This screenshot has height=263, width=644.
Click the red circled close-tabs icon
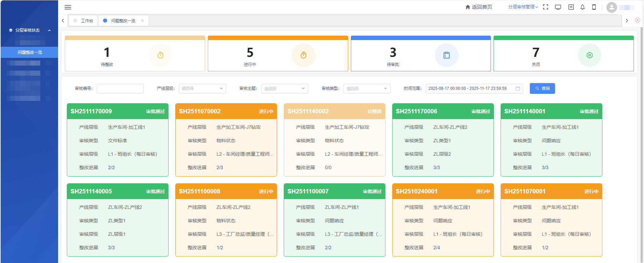637,20
